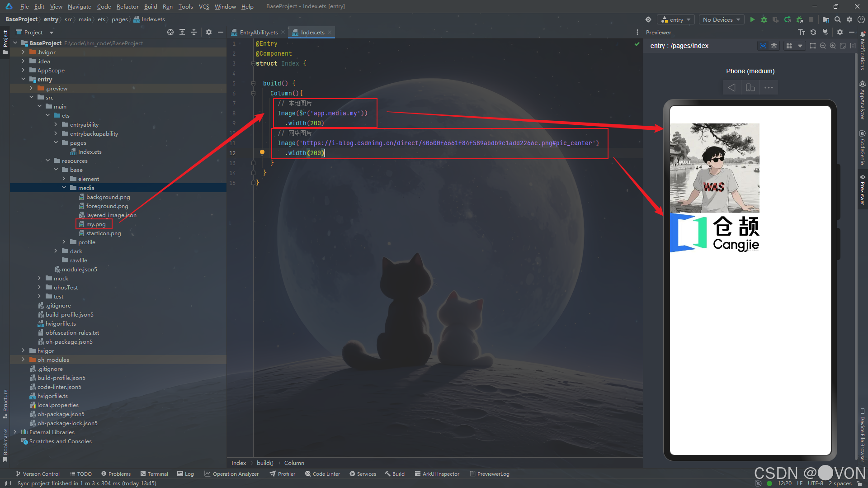The image size is (868, 488).
Task: Open the Problems tool window
Action: (116, 474)
